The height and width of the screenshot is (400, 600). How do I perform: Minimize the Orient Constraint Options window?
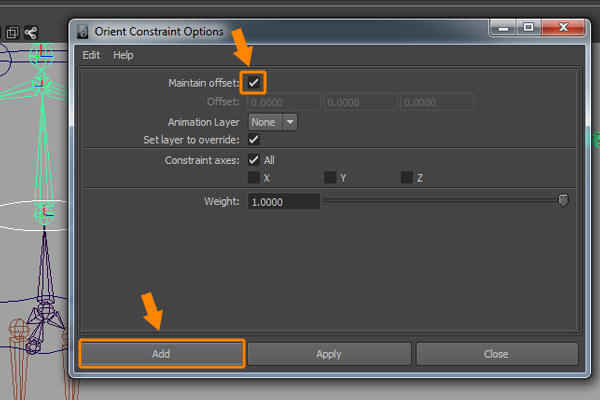click(504, 28)
